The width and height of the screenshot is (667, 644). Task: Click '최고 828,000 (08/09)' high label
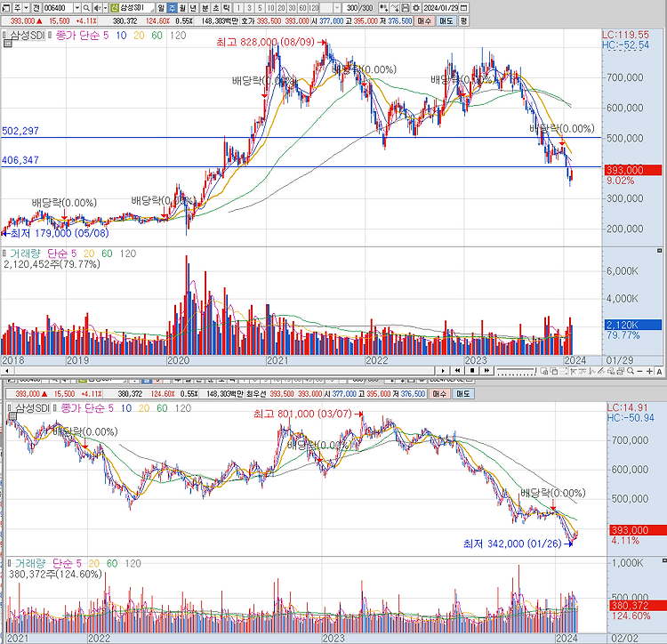pos(265,42)
